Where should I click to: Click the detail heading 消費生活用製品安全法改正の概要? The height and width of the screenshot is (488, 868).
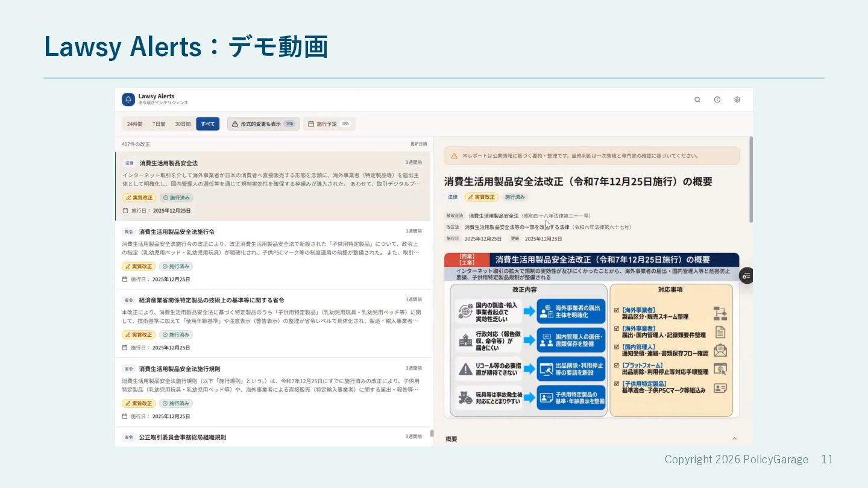tap(578, 181)
